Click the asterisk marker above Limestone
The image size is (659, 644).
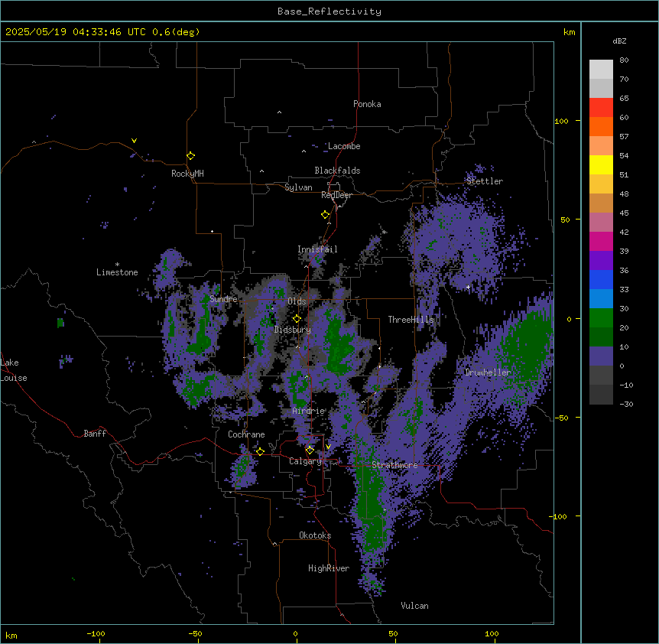pyautogui.click(x=117, y=265)
